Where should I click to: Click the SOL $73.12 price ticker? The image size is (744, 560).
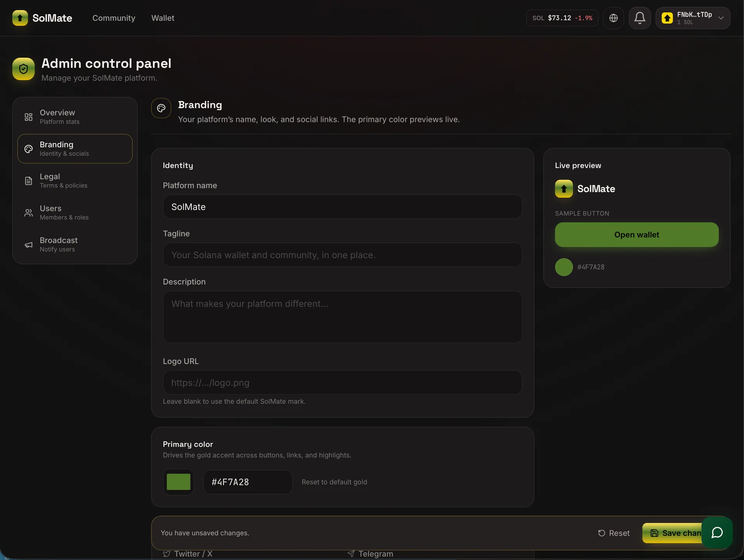[562, 18]
